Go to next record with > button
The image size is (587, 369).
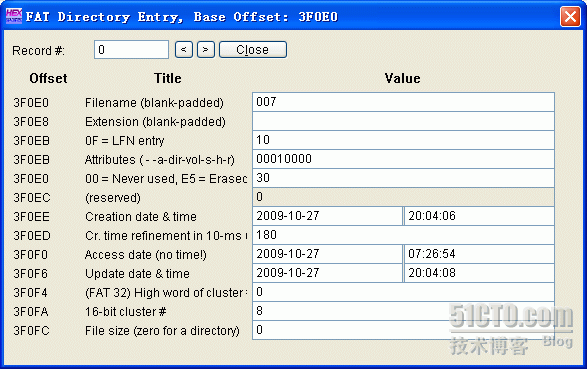(x=206, y=49)
